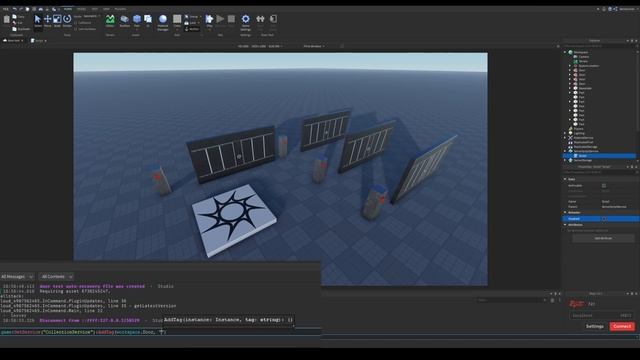Click the Resume play-arrow icon
The height and width of the screenshot is (360, 640).
220,19
